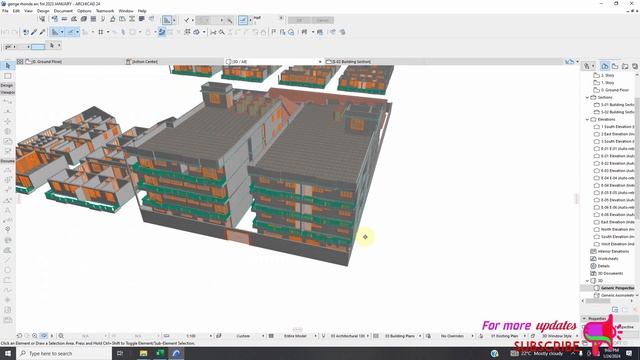This screenshot has height=360, width=640.
Task: Open Task View on taskbar
Action: click(120, 353)
